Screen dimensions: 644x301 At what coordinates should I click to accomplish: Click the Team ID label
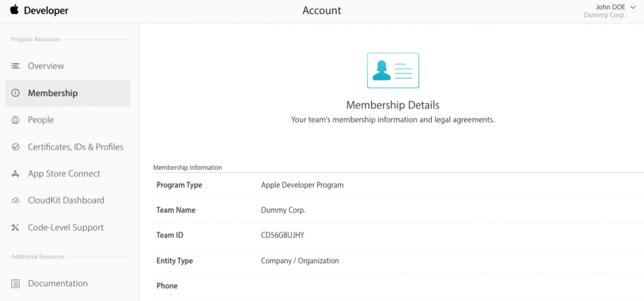point(169,235)
